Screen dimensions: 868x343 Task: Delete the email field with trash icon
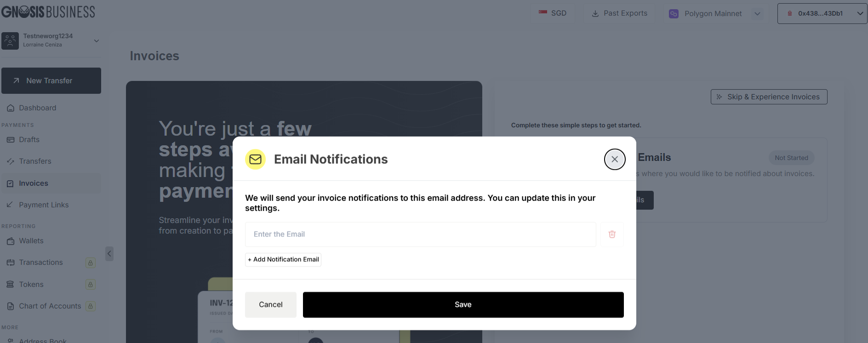pos(612,234)
